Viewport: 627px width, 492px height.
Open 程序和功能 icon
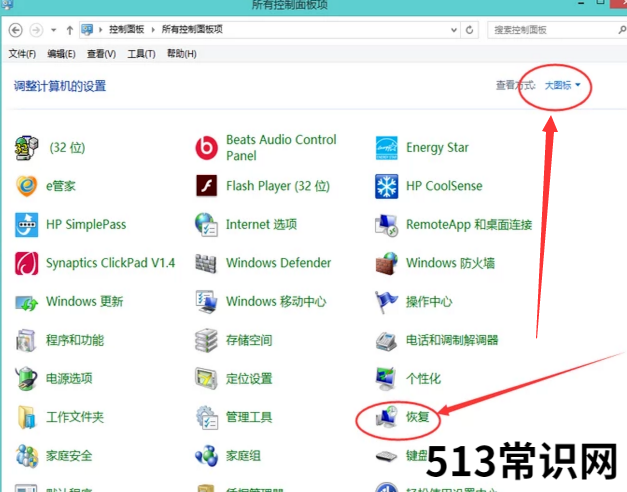(26, 340)
